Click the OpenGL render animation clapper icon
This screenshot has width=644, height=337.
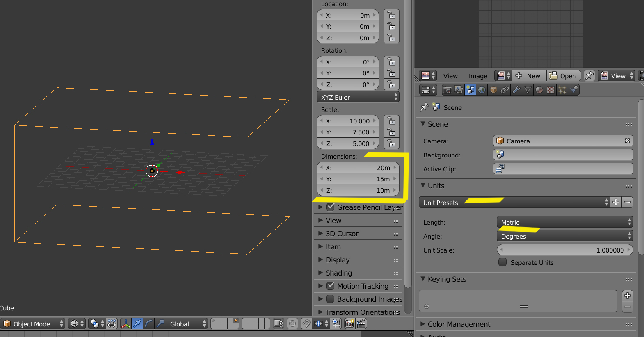[361, 324]
